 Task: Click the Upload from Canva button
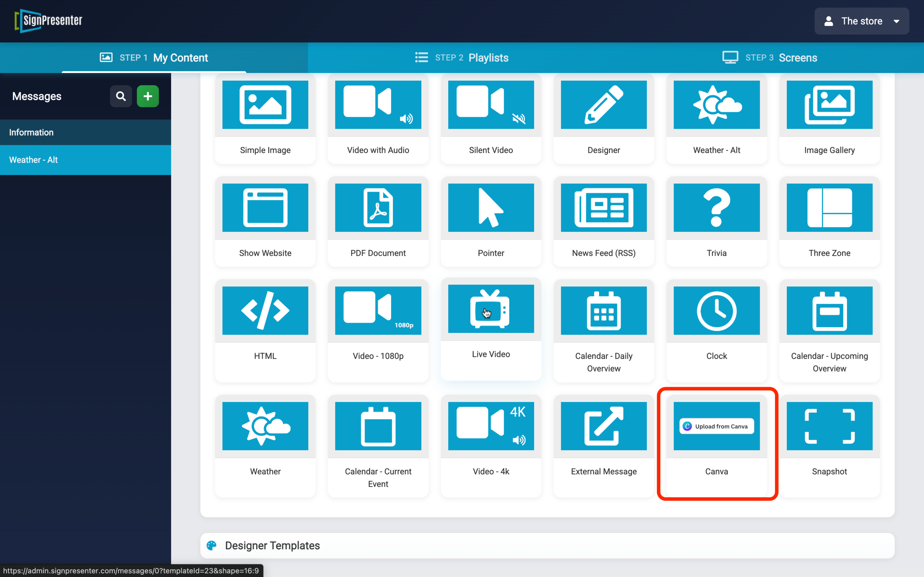[716, 426]
